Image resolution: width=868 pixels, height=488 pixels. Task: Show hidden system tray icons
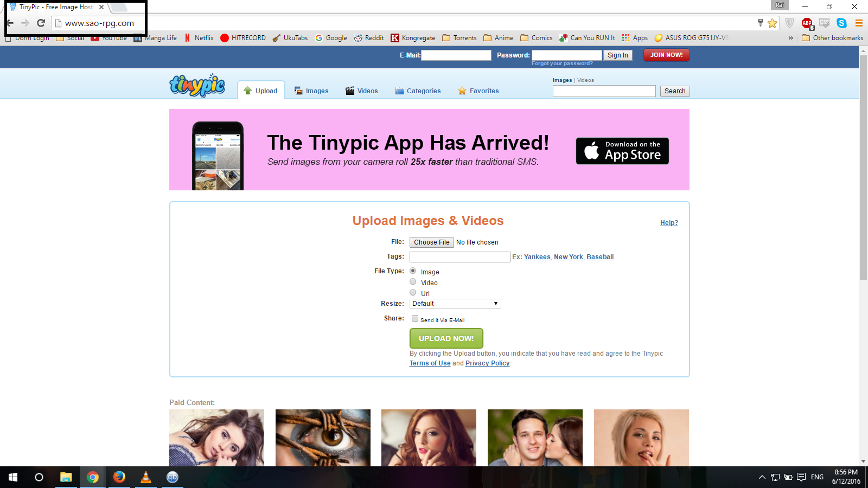(762, 477)
